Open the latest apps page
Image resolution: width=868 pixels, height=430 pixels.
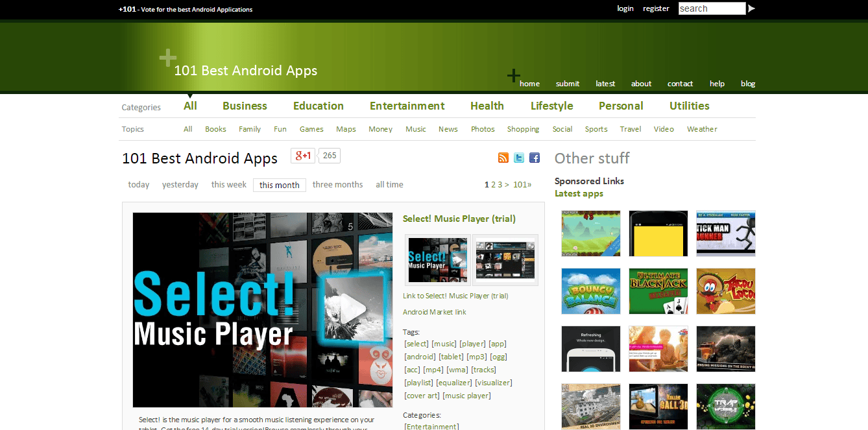tap(605, 84)
